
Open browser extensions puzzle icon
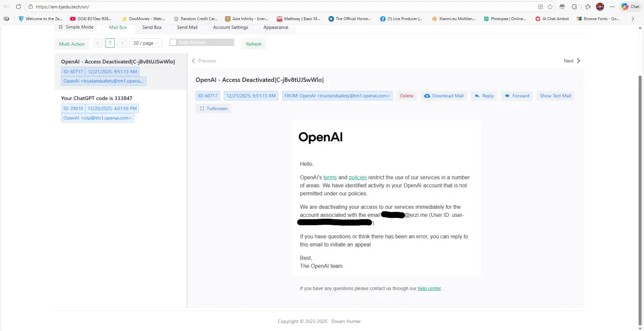click(x=575, y=7)
